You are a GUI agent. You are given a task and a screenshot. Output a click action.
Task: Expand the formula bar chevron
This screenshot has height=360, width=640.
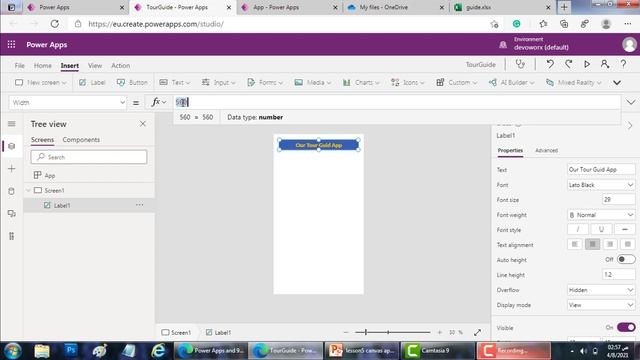pos(631,102)
